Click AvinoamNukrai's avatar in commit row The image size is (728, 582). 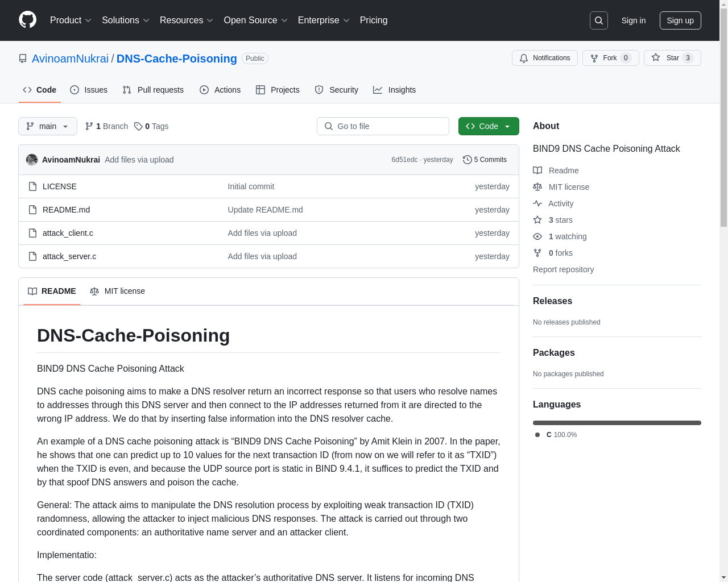pos(32,160)
